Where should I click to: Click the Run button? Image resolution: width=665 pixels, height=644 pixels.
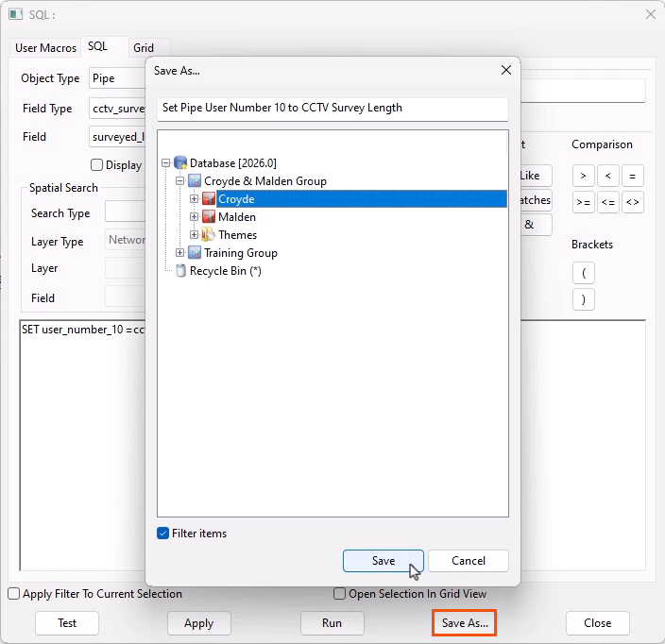click(332, 623)
